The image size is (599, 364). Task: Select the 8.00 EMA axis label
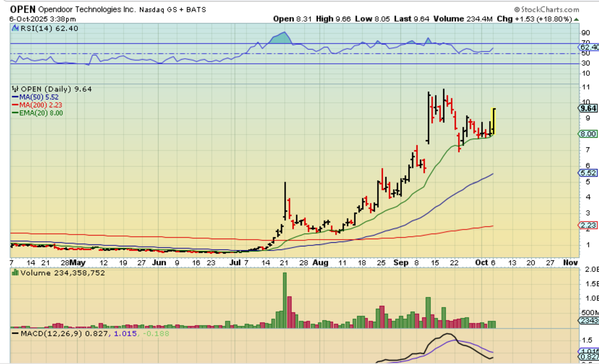[x=588, y=134]
